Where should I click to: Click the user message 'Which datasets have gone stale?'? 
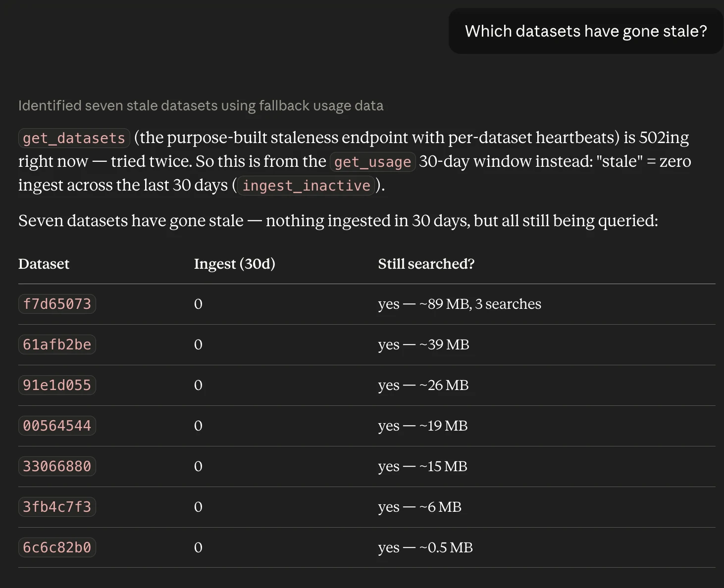[x=586, y=31]
